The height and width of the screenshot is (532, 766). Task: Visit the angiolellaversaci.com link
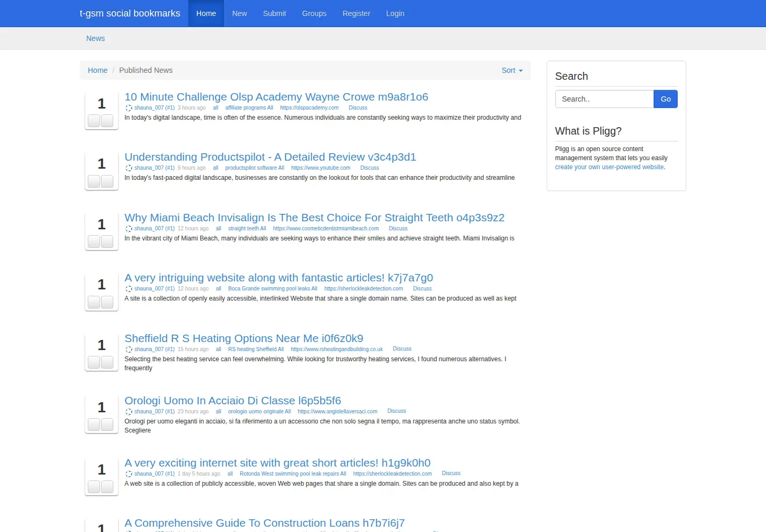(x=338, y=411)
